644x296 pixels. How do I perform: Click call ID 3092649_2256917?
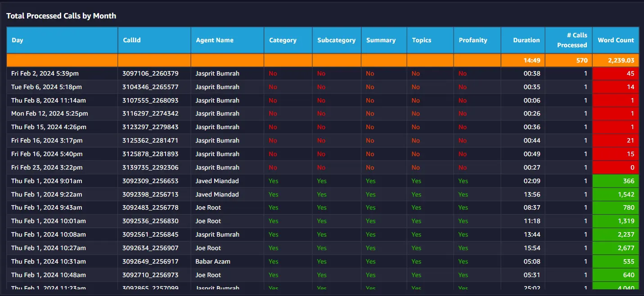tap(150, 261)
